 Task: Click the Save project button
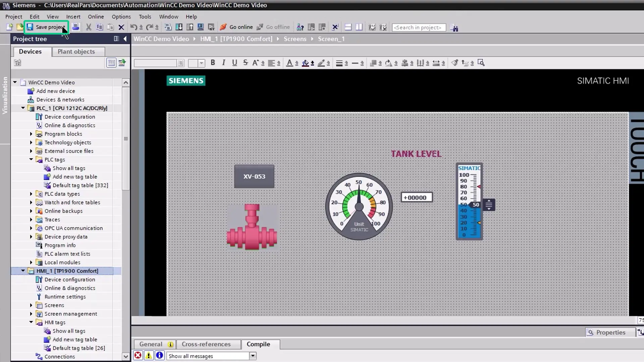46,27
